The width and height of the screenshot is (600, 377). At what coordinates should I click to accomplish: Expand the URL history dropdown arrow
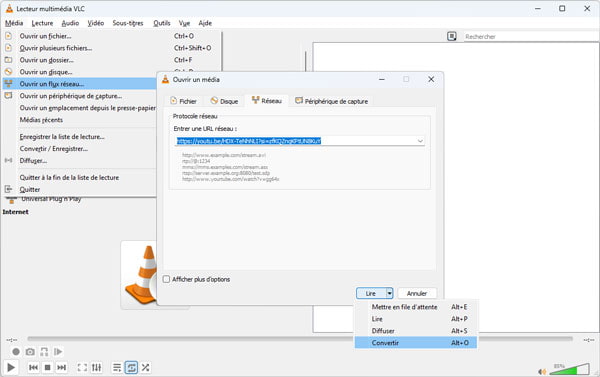click(x=420, y=141)
